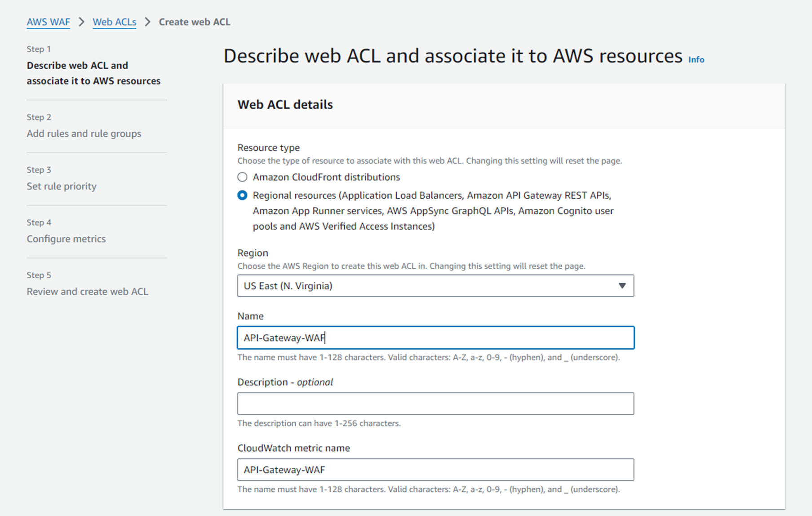This screenshot has width=812, height=516.
Task: Go to Step 2 Add rules and rule groups
Action: pos(84,133)
